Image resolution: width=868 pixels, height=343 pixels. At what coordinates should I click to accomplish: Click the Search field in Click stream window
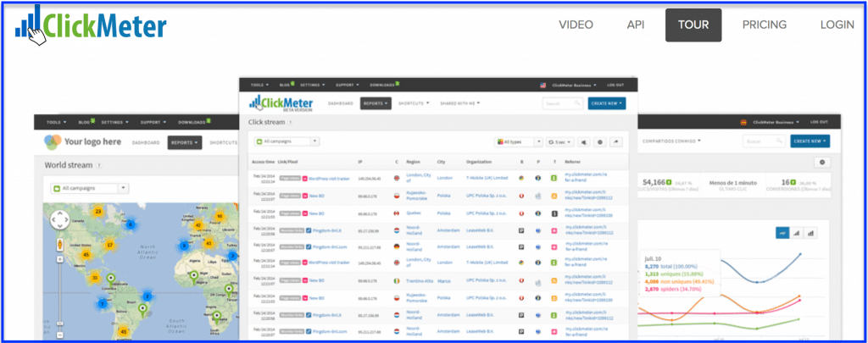tap(563, 103)
